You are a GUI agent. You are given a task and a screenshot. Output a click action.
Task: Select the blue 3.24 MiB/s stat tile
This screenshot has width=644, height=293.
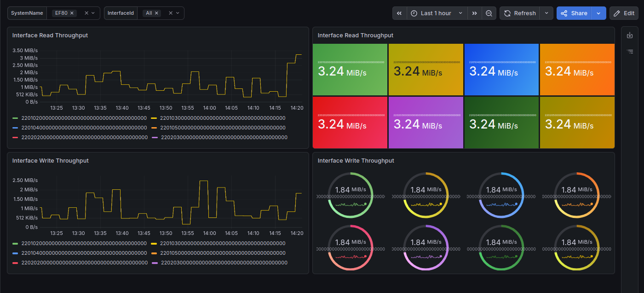coord(501,70)
